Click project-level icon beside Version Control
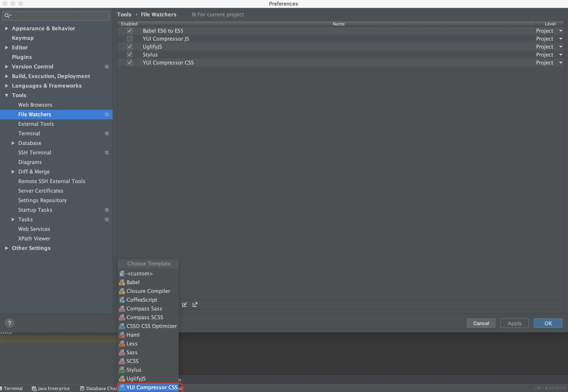This screenshot has height=392, width=568. coord(107,67)
